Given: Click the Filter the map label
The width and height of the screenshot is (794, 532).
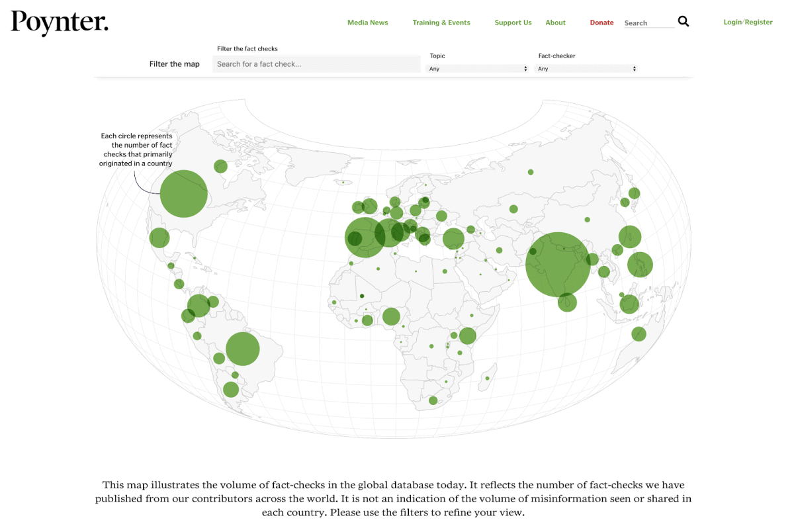Looking at the screenshot, I should tap(175, 64).
